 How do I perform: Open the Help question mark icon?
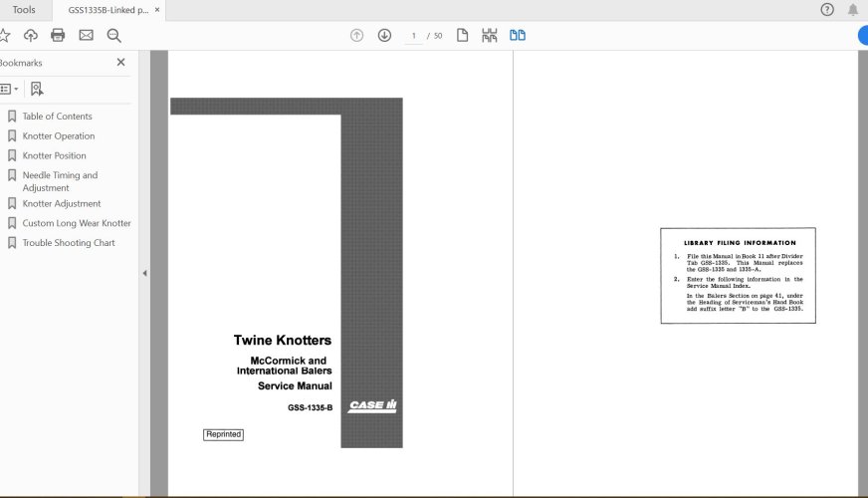pyautogui.click(x=827, y=10)
